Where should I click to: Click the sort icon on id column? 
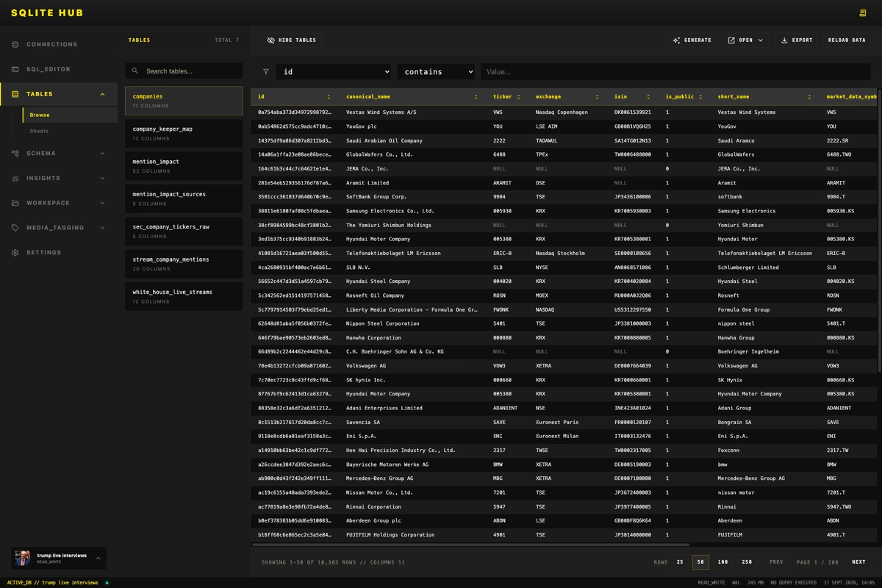click(x=329, y=97)
